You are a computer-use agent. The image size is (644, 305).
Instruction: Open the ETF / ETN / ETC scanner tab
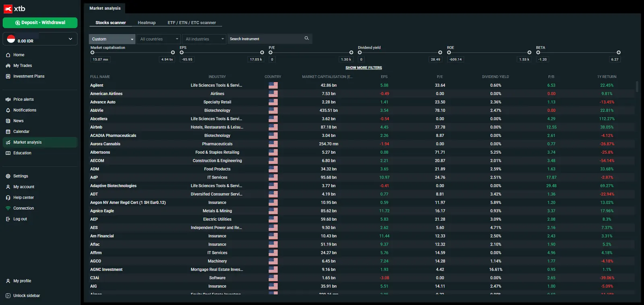tap(192, 23)
